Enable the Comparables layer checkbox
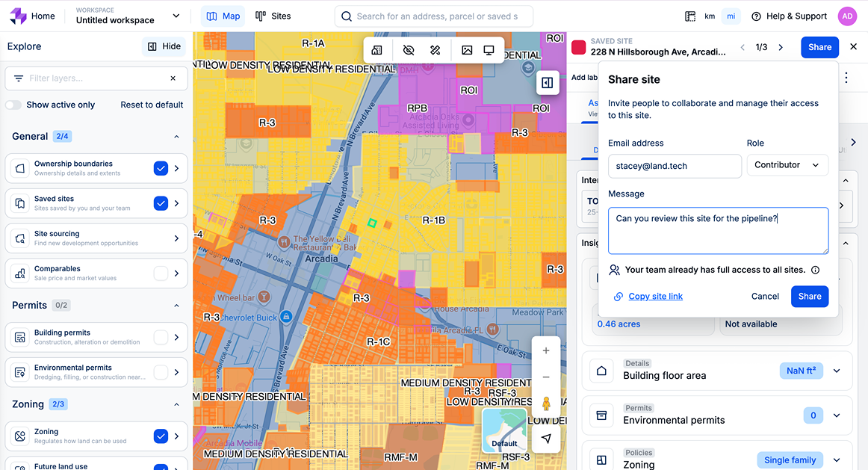Viewport: 868px width, 470px height. pyautogui.click(x=161, y=273)
